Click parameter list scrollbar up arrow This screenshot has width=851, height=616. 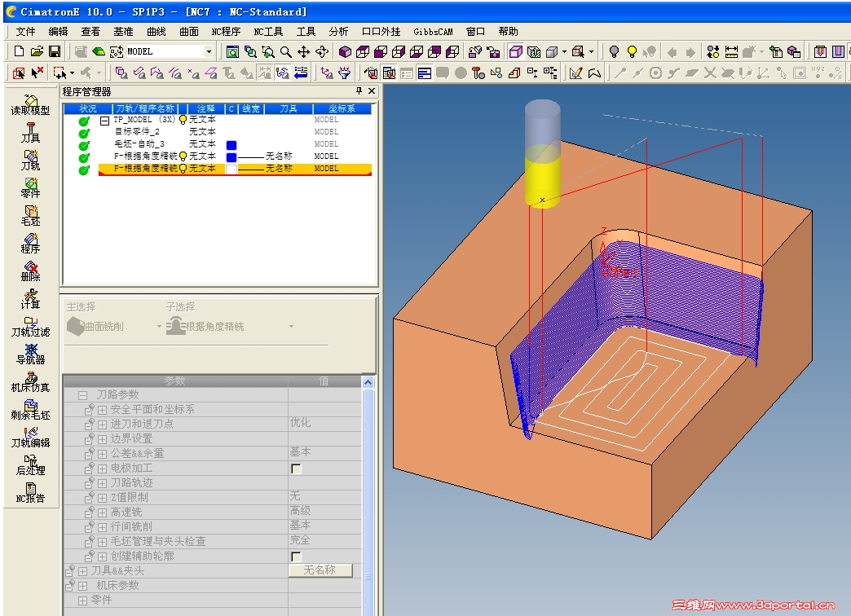(368, 382)
